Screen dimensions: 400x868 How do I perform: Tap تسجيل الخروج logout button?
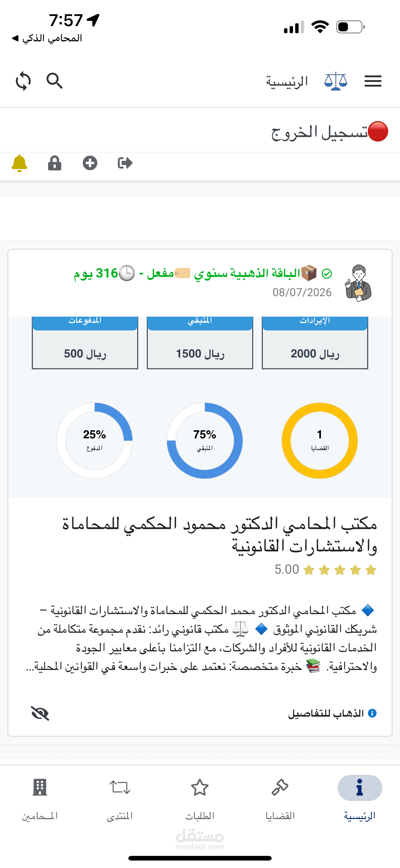coord(329,132)
